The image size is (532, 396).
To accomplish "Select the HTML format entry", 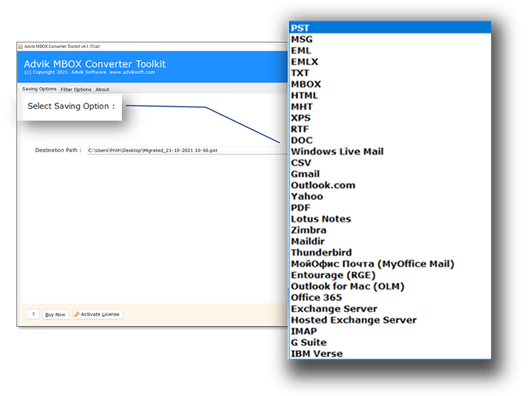I will pyautogui.click(x=390, y=96).
